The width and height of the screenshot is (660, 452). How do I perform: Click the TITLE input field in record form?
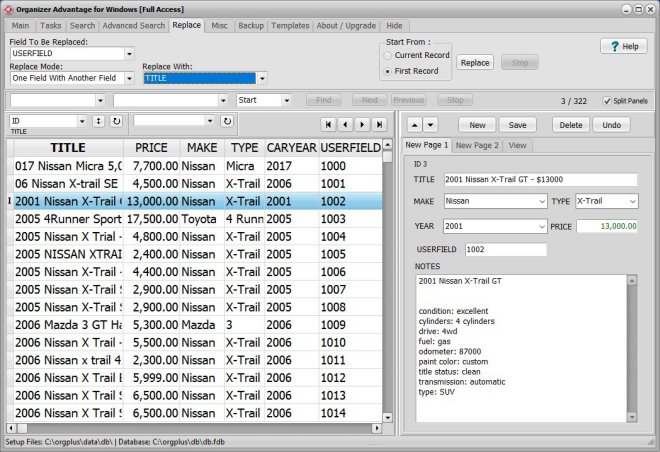click(540, 180)
